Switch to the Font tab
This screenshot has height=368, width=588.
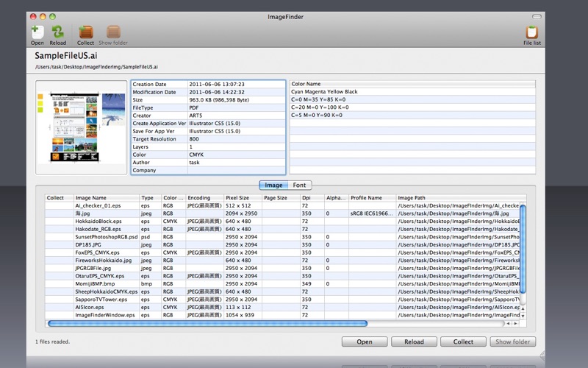pos(299,185)
